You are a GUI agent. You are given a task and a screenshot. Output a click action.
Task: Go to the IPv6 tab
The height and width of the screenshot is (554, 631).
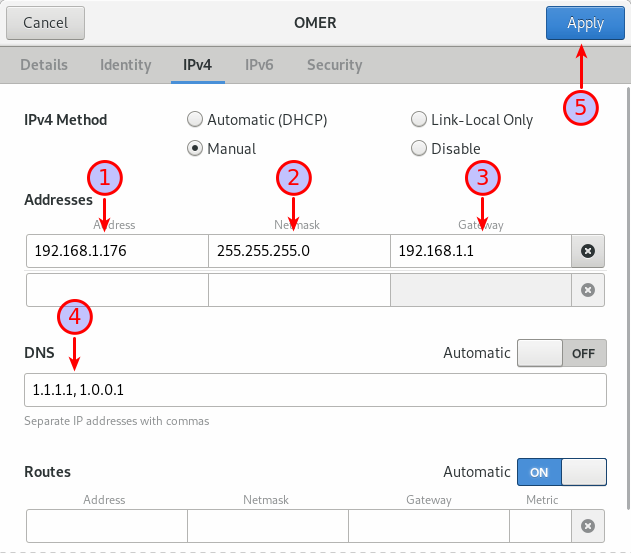(x=259, y=65)
